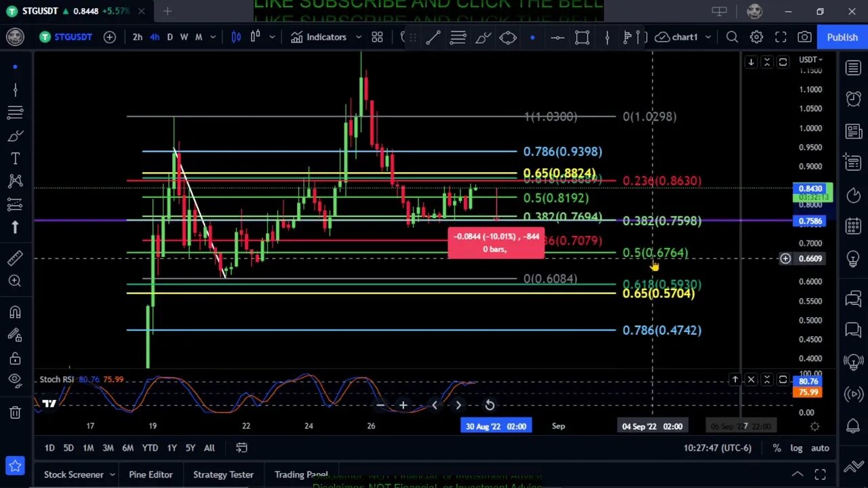Open favorites star toolbar icon

click(15, 466)
